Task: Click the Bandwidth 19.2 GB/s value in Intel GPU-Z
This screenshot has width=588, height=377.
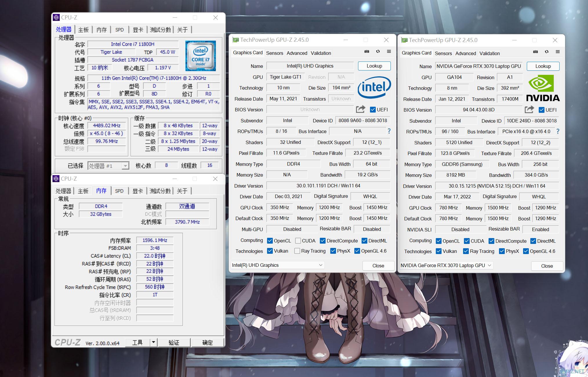Action: point(367,175)
